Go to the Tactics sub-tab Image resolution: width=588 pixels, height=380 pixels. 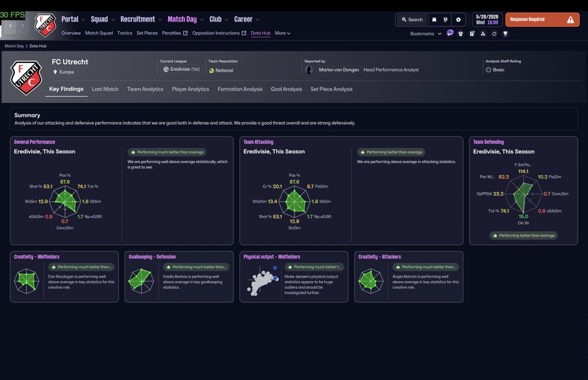[x=124, y=33]
